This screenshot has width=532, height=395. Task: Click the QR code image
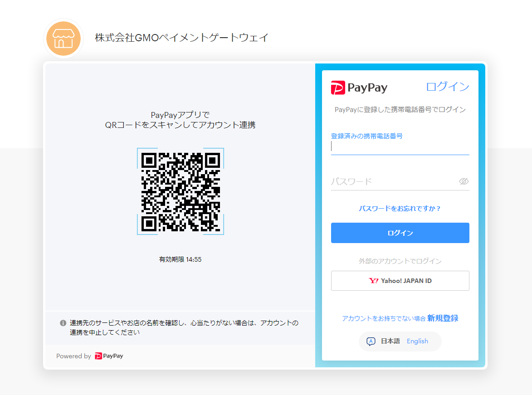pyautogui.click(x=181, y=191)
